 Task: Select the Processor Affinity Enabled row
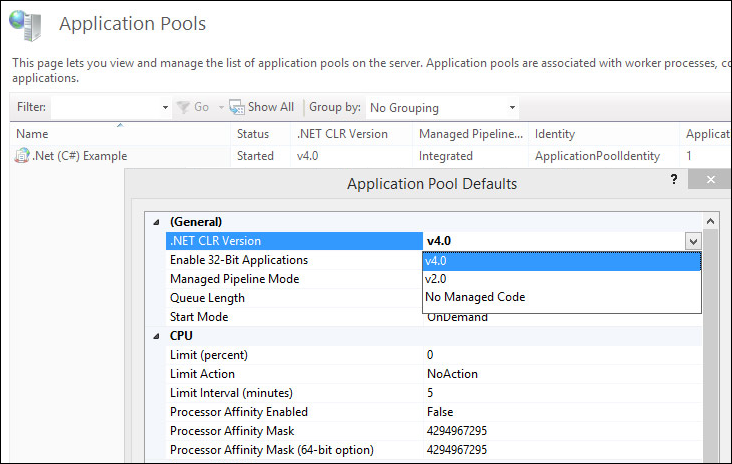[238, 412]
